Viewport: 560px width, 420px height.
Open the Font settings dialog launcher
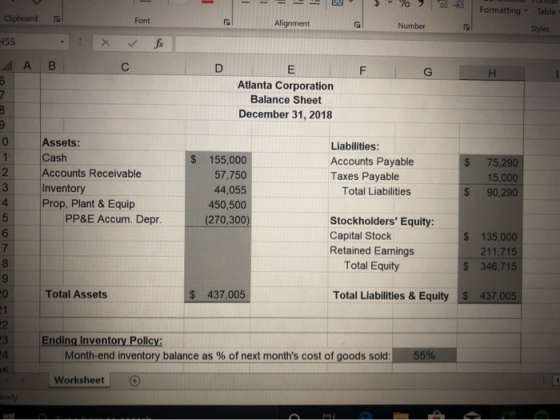(x=226, y=22)
